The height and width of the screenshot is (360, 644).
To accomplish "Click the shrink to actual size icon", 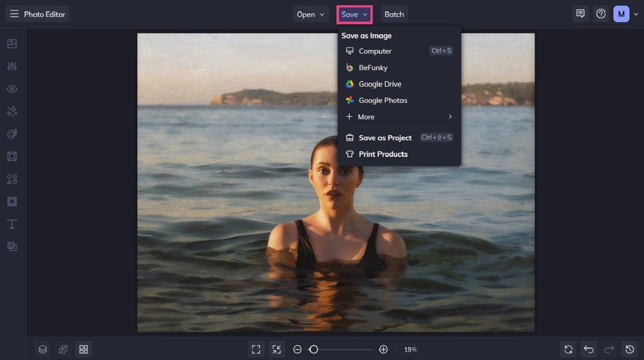I will point(276,349).
